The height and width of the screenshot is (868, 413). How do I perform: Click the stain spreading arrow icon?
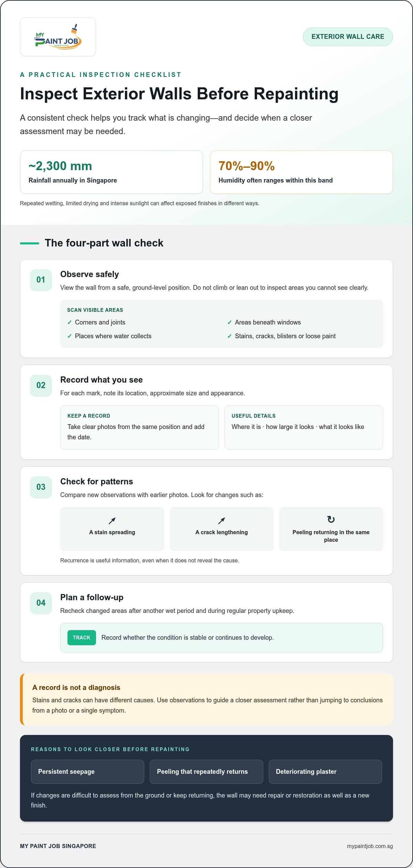[x=112, y=521]
